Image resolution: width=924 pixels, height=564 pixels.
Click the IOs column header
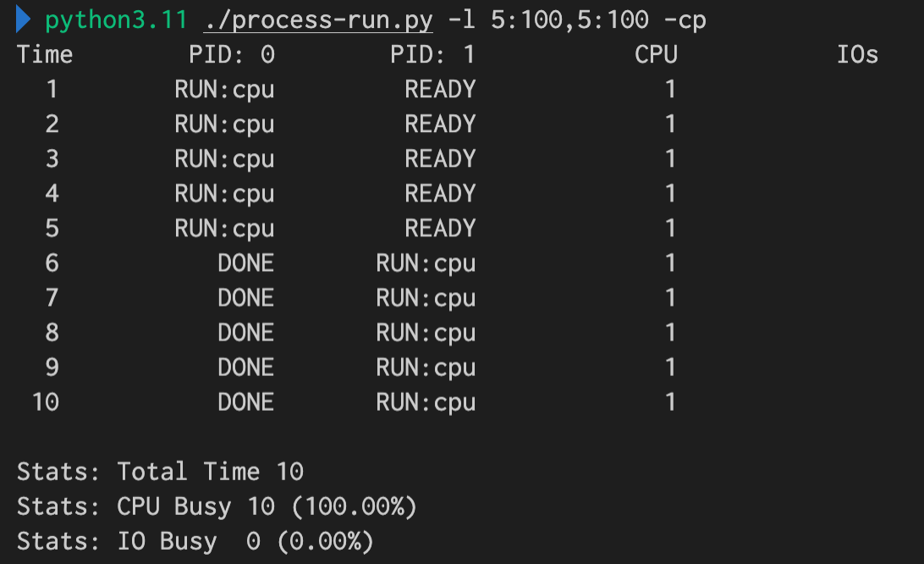tap(857, 55)
